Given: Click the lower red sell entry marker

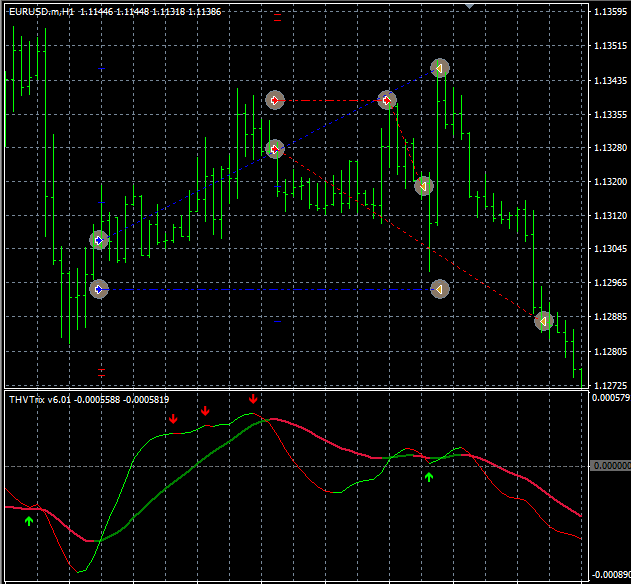Looking at the screenshot, I should pos(275,149).
